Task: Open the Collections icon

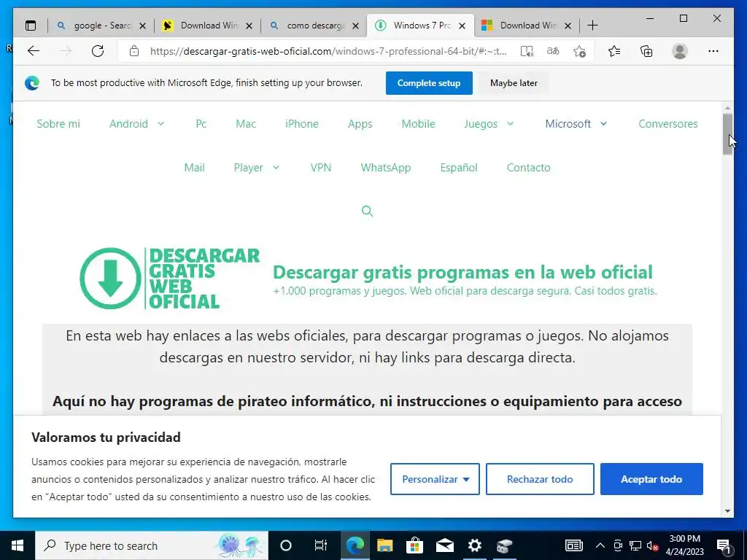Action: [x=646, y=51]
